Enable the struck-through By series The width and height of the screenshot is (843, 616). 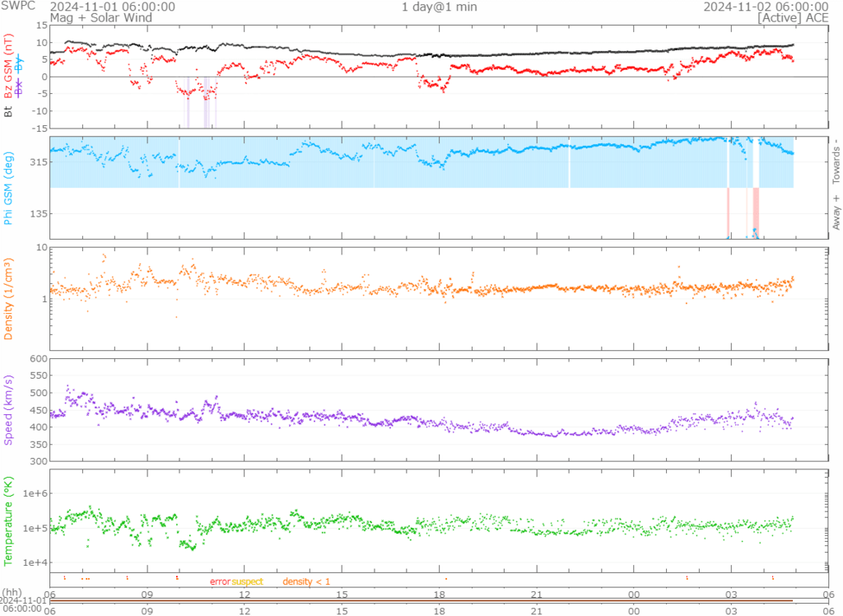pyautogui.click(x=20, y=64)
